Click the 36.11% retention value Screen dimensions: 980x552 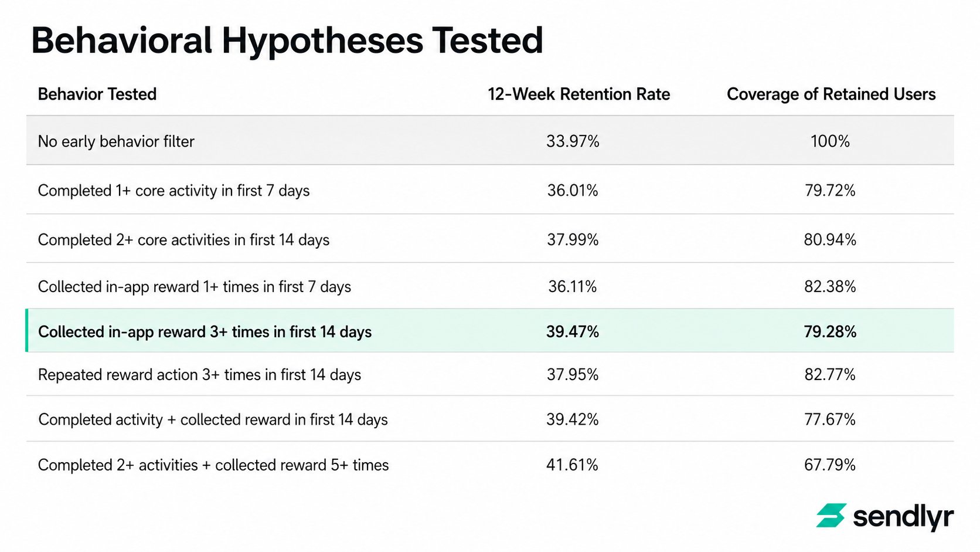tap(573, 287)
